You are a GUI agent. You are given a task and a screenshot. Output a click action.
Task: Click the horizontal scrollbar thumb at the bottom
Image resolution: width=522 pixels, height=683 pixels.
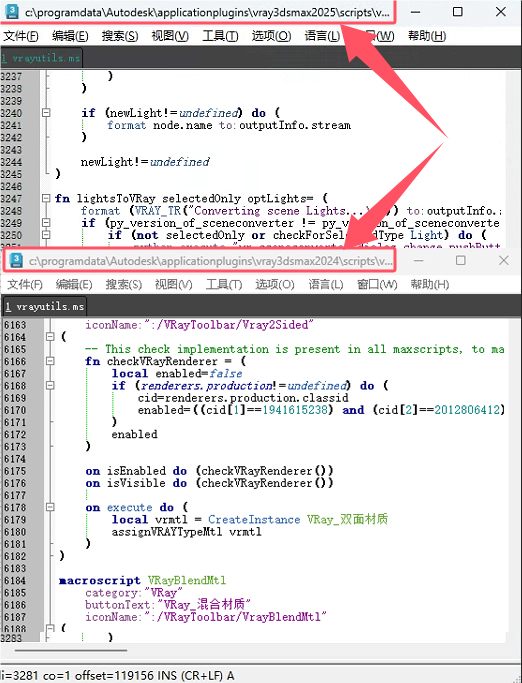click(71, 650)
